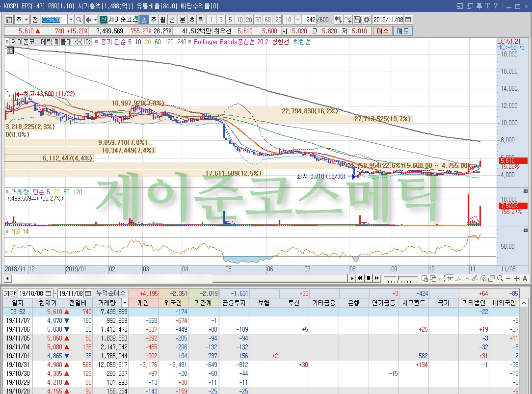The image size is (532, 394).
Task: Open the chart layout panel icon at far left
Action: [x=9, y=20]
